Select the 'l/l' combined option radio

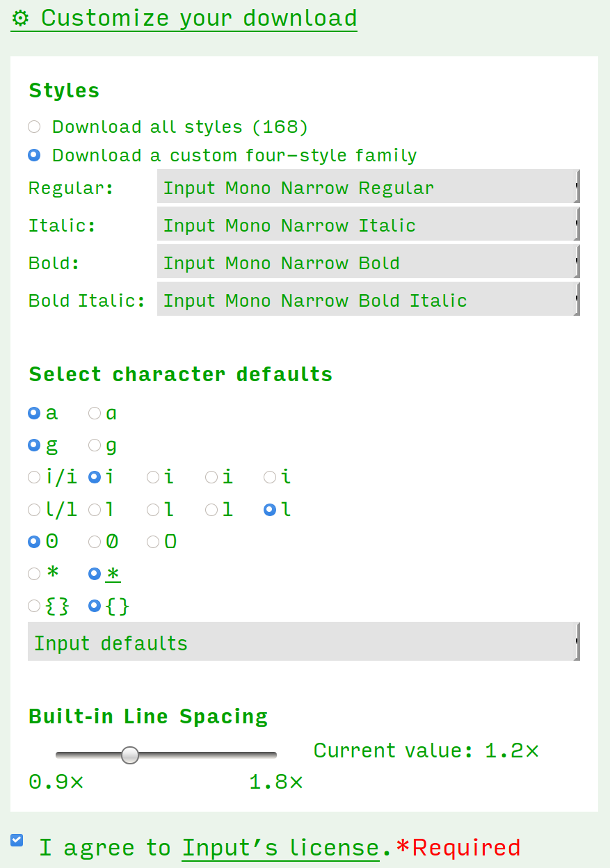34,510
